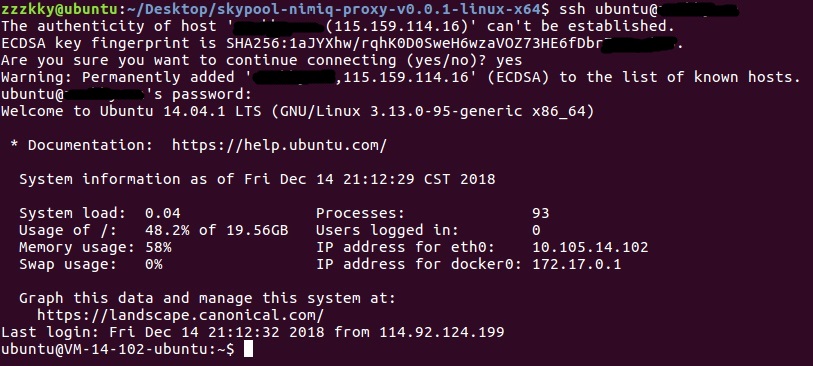This screenshot has width=813, height=366.
Task: Click the disk usage 48.2% of 19.56GB
Action: coord(217,230)
